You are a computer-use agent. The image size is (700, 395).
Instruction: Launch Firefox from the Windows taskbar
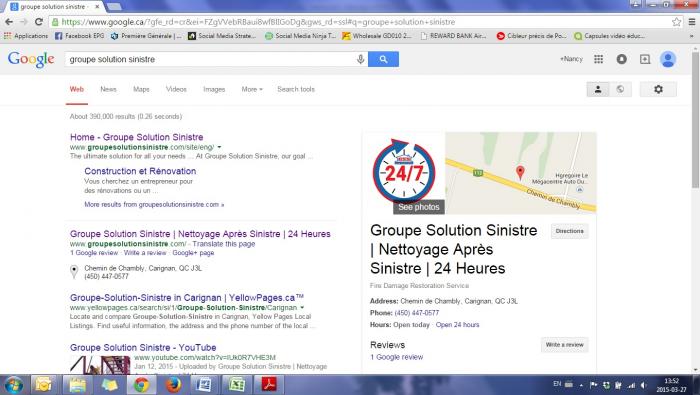point(173,384)
